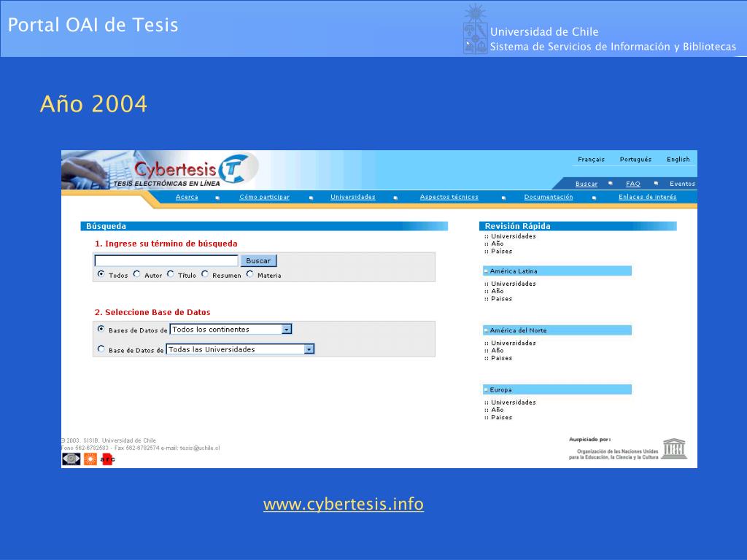Select the Materia radio button

249,274
